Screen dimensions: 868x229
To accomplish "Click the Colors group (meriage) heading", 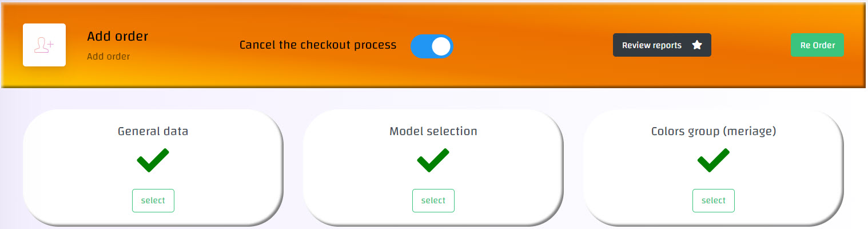I will coord(713,131).
